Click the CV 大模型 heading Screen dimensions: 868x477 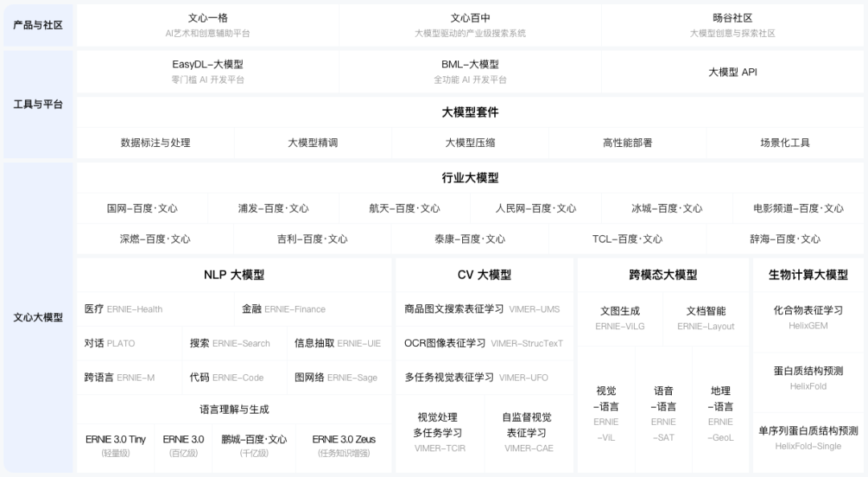coord(485,275)
